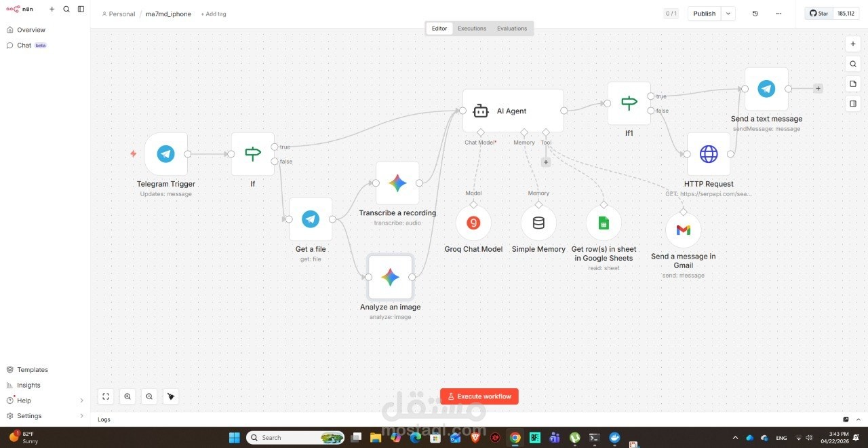Image resolution: width=868 pixels, height=448 pixels.
Task: Toggle the side panel canvas button
Action: click(x=853, y=104)
